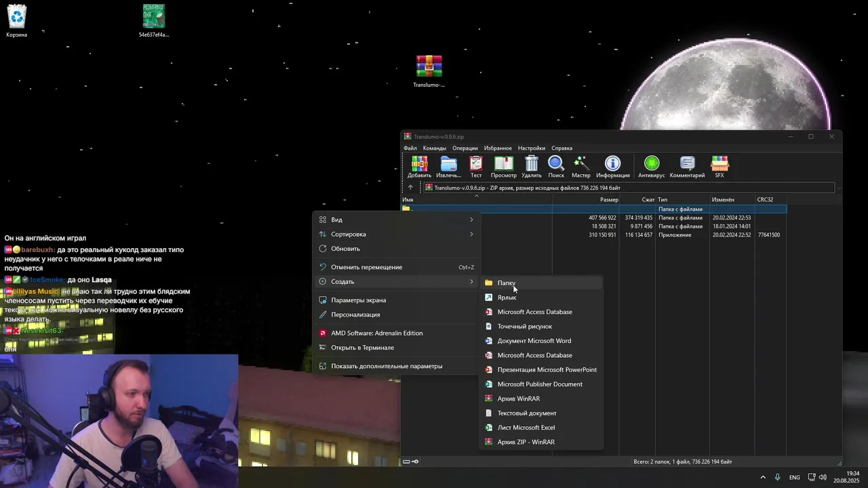Open the Справка menu
868x488 pixels.
(x=562, y=148)
